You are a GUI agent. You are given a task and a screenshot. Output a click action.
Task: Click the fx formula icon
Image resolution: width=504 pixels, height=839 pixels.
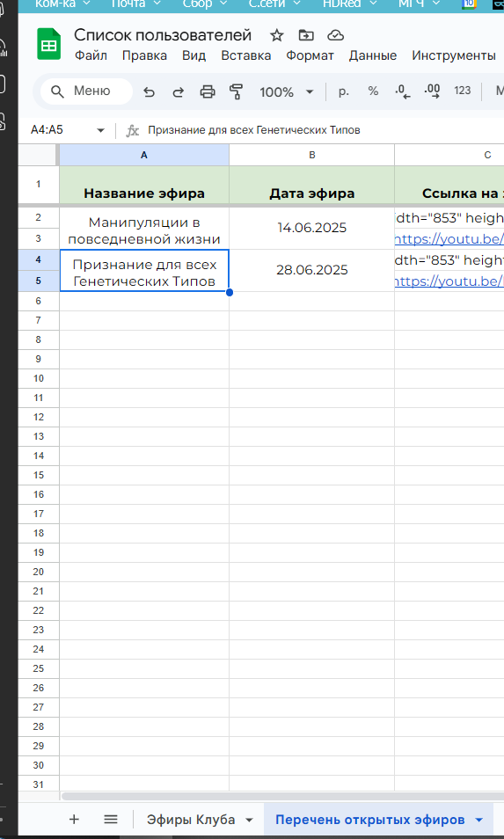(132, 130)
